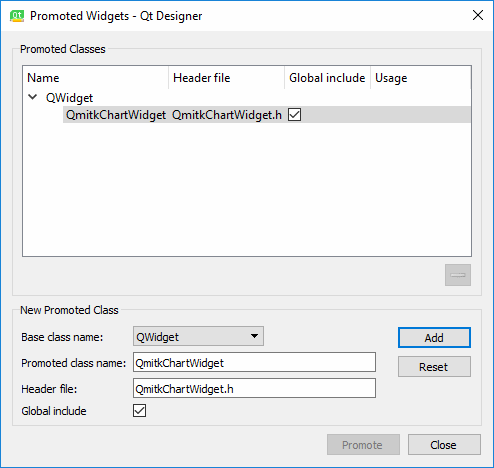494x468 pixels.
Task: Click the Reset button
Action: coord(434,367)
